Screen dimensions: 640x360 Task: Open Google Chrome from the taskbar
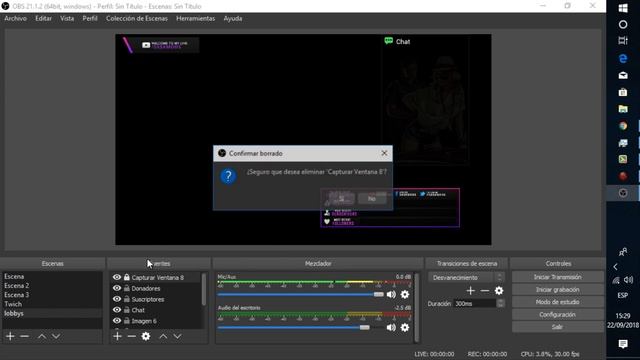623,126
